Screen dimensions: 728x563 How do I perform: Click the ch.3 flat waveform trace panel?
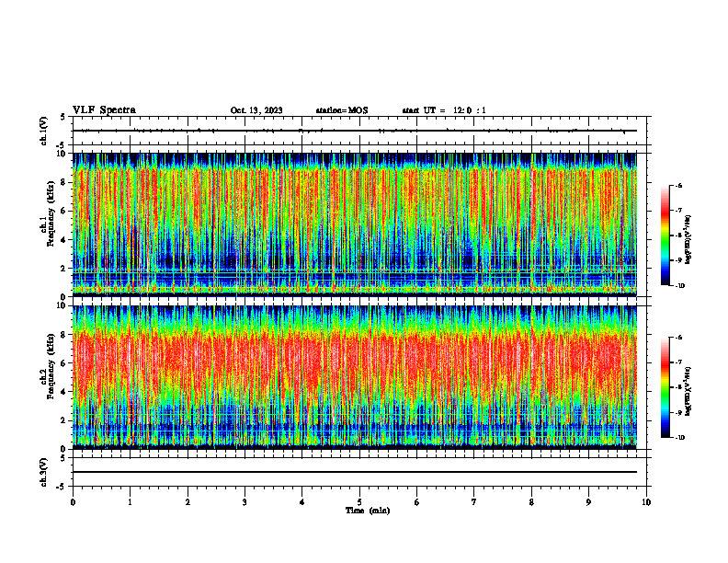coord(359,472)
